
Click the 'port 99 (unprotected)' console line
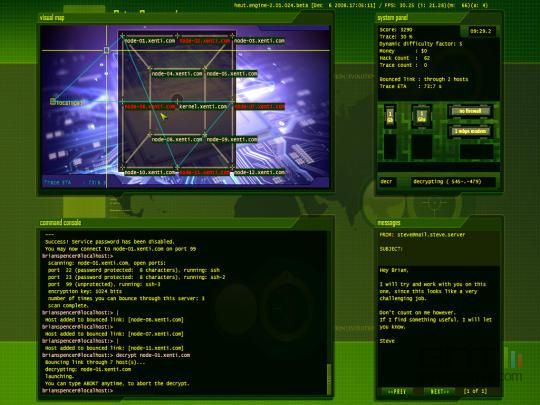point(104,284)
